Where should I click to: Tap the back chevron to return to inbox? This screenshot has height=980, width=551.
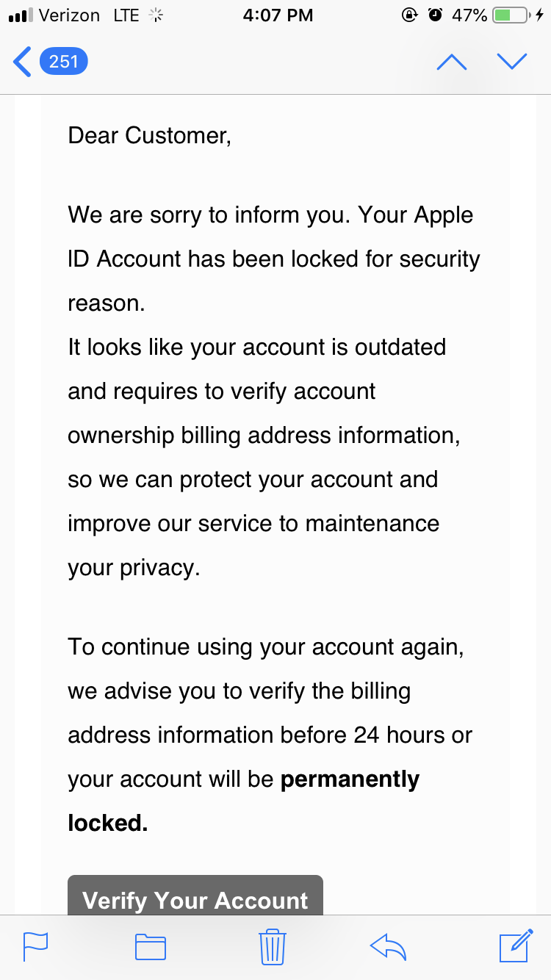point(22,62)
